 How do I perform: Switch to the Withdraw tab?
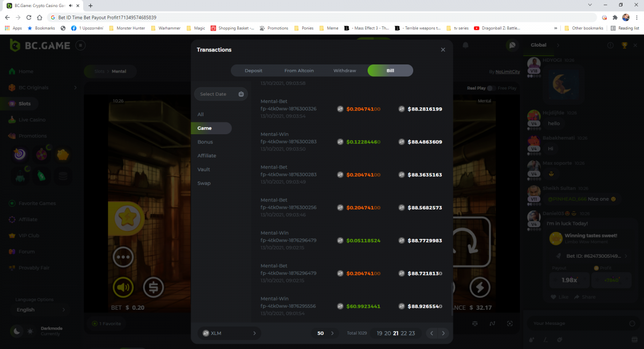tap(345, 71)
